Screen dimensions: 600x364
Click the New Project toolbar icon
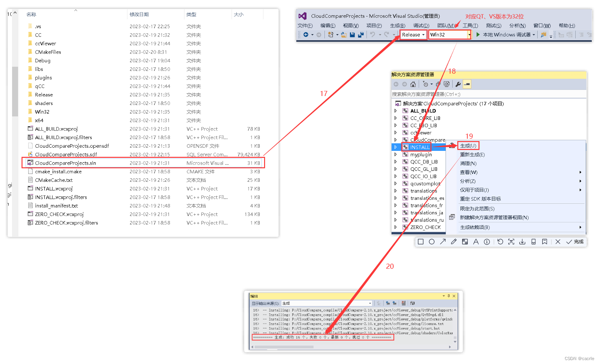click(331, 35)
